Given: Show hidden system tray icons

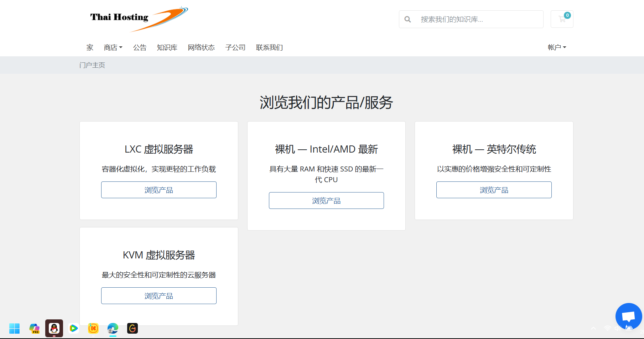Looking at the screenshot, I should coord(593,328).
